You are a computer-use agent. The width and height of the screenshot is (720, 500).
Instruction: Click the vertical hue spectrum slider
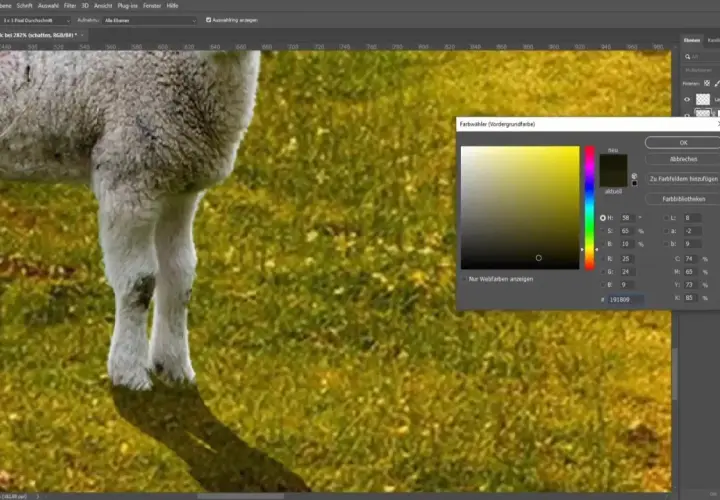(x=590, y=208)
